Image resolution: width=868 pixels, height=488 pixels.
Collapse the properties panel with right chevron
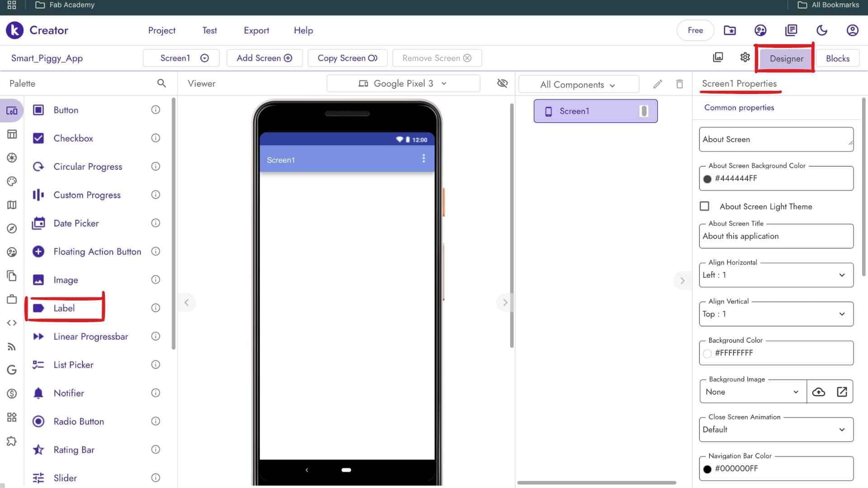682,281
